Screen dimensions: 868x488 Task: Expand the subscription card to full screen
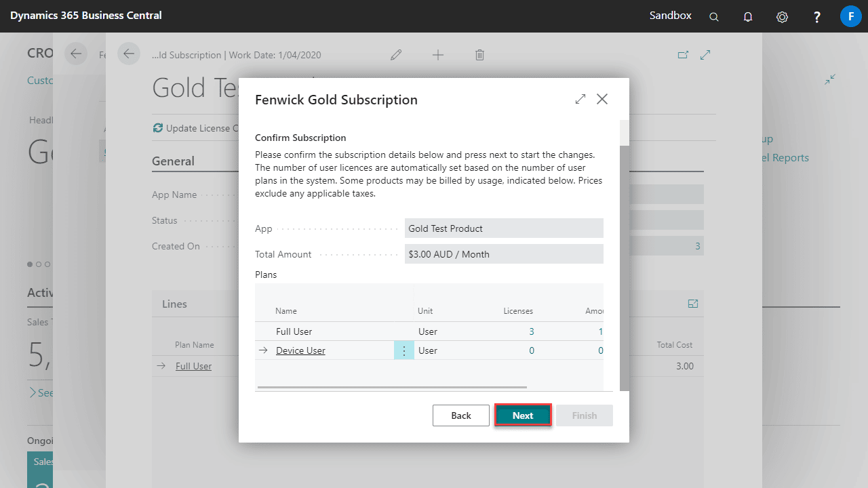tap(705, 55)
